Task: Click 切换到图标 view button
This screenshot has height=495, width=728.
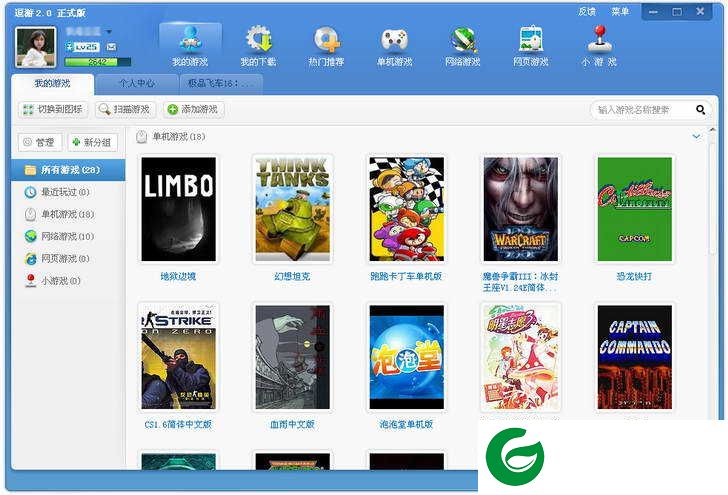Action: coord(53,110)
